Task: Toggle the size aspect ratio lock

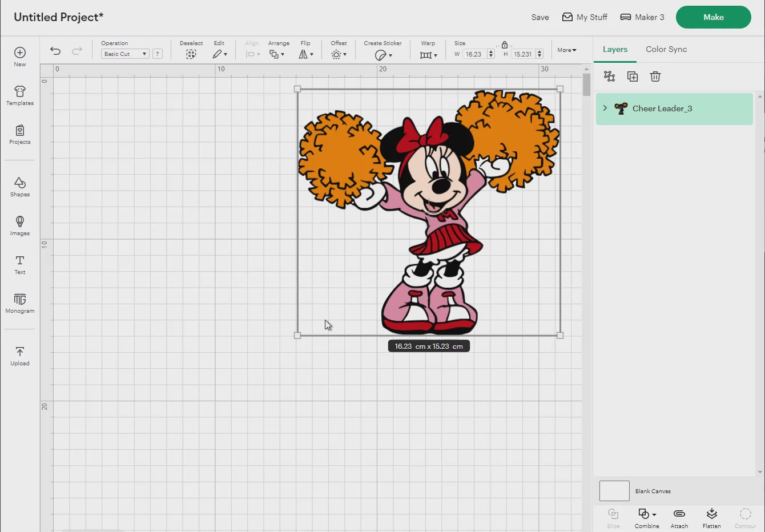Action: (505, 45)
